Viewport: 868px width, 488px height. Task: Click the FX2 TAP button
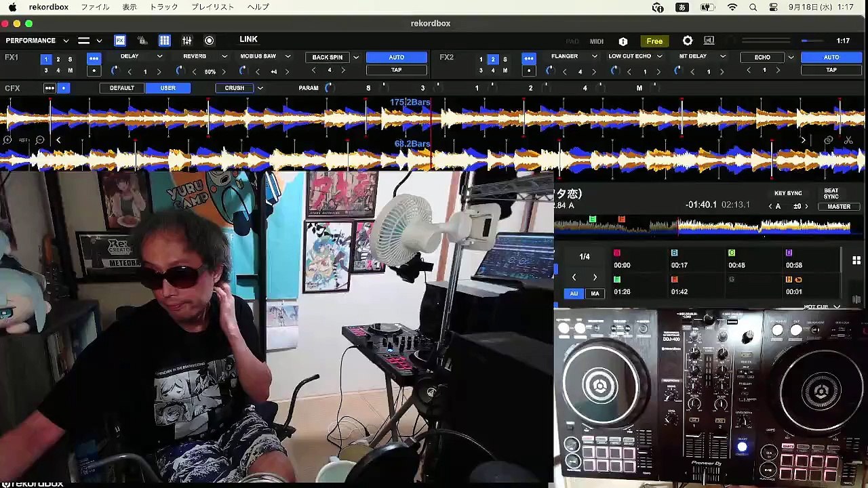831,70
